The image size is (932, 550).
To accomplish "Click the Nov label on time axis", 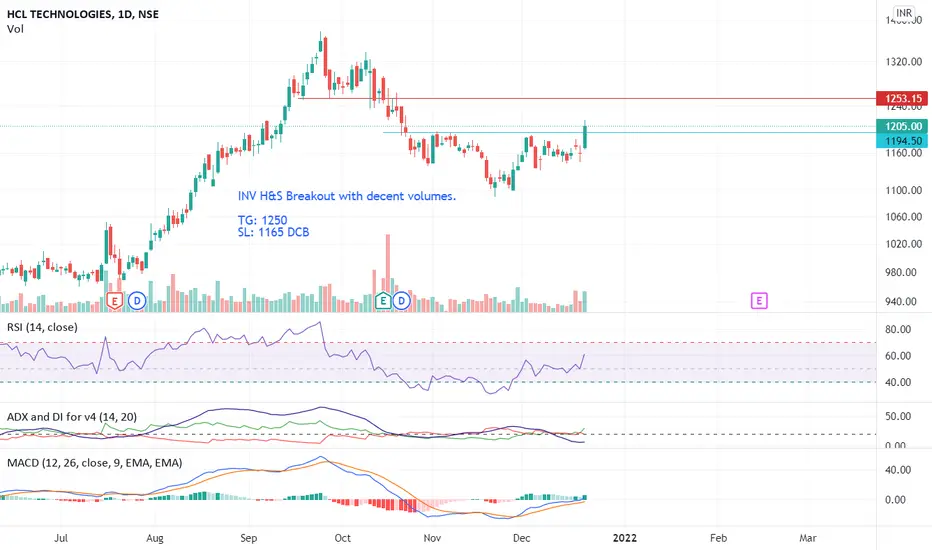I will tap(432, 538).
